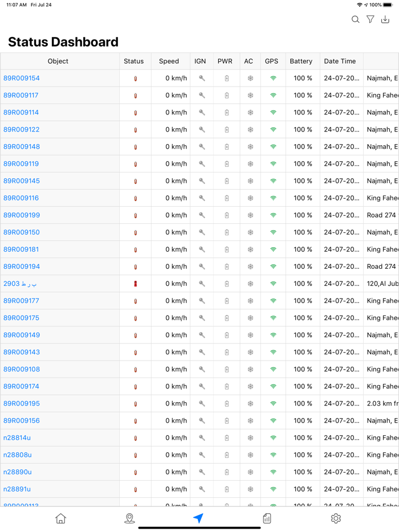The width and height of the screenshot is (399, 532).
Task: Click the Status Dashboard title
Action: tap(63, 42)
